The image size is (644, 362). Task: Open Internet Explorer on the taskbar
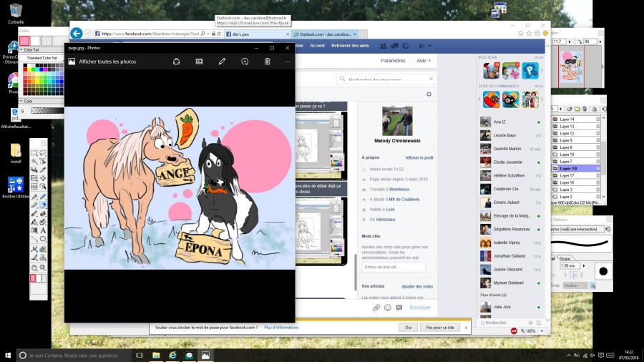pyautogui.click(x=172, y=355)
